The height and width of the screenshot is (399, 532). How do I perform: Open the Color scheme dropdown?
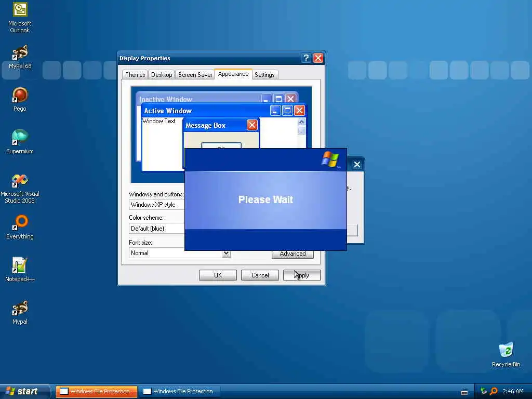[157, 229]
